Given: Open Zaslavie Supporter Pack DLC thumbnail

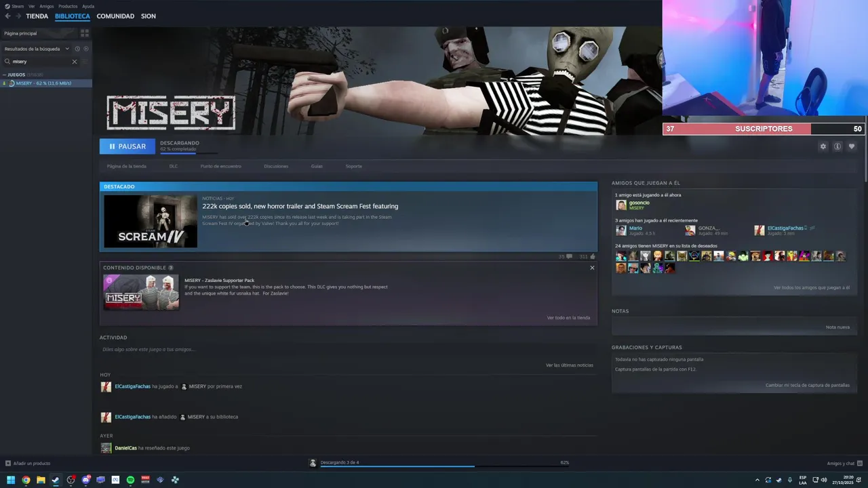Looking at the screenshot, I should click(141, 292).
